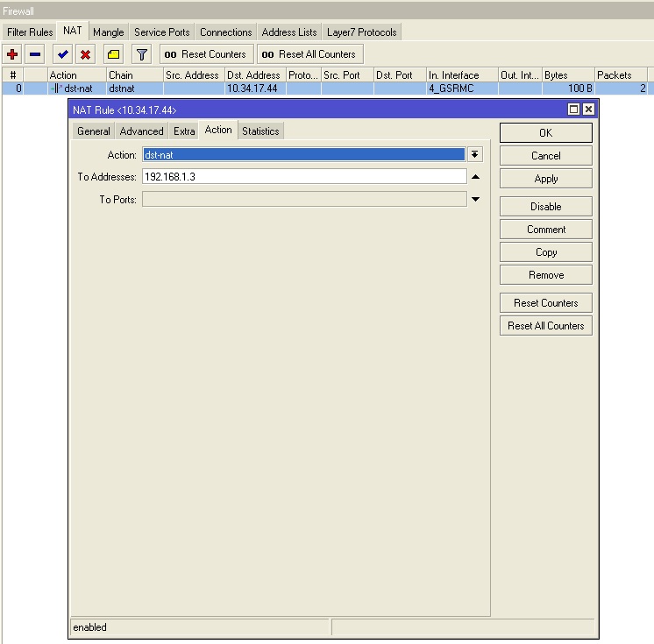Go to Connections tab
The image size is (654, 644).
click(x=225, y=32)
